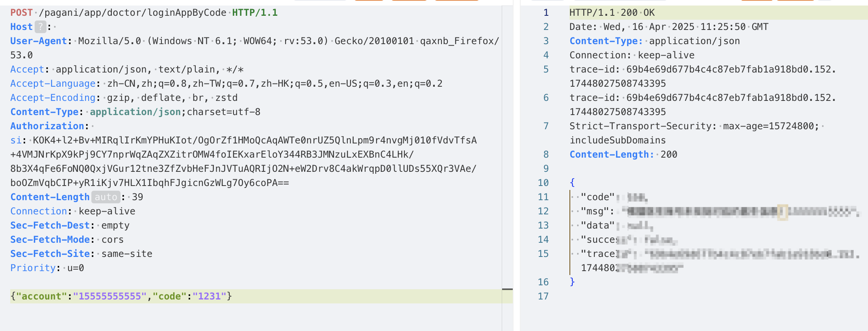Click the auto badge next to Content-Length
The image size is (868, 331).
click(x=106, y=197)
